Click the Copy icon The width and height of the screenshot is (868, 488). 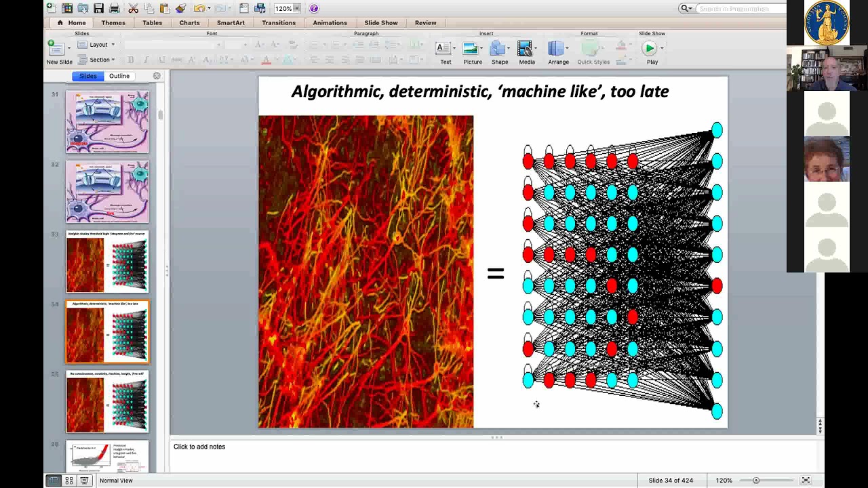[149, 8]
